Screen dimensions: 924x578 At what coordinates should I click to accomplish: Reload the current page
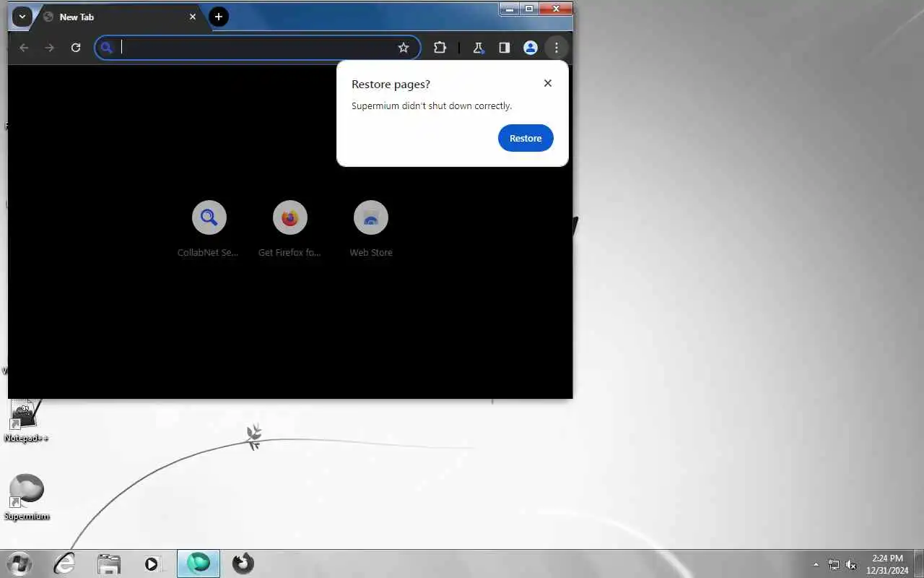(75, 48)
